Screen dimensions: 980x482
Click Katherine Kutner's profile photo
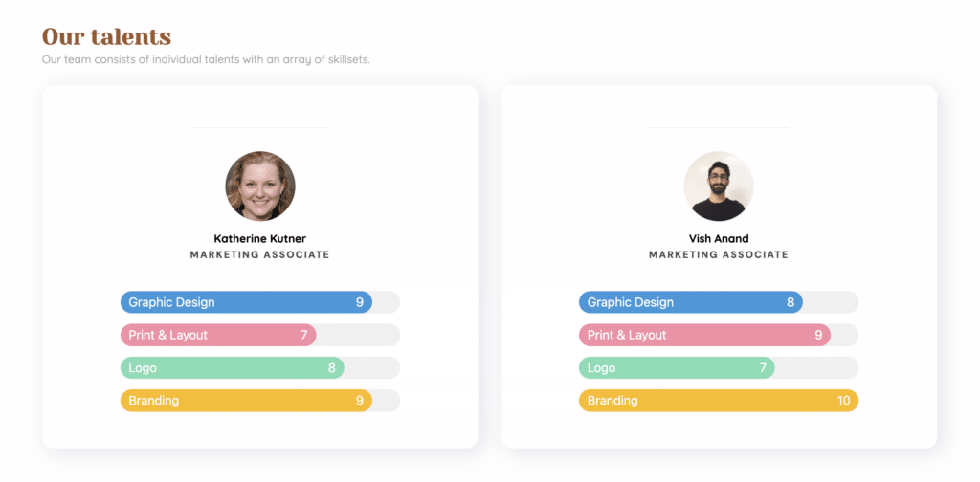tap(260, 186)
